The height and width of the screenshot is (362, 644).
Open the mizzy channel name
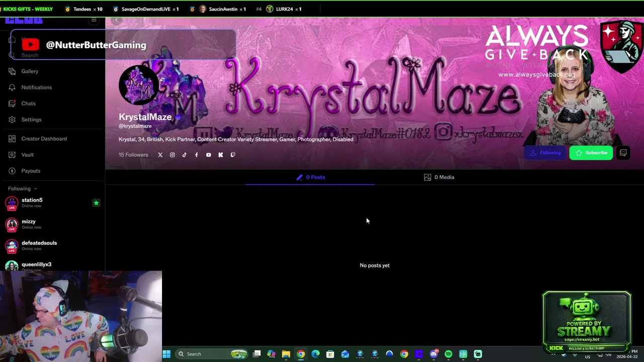coord(28,222)
